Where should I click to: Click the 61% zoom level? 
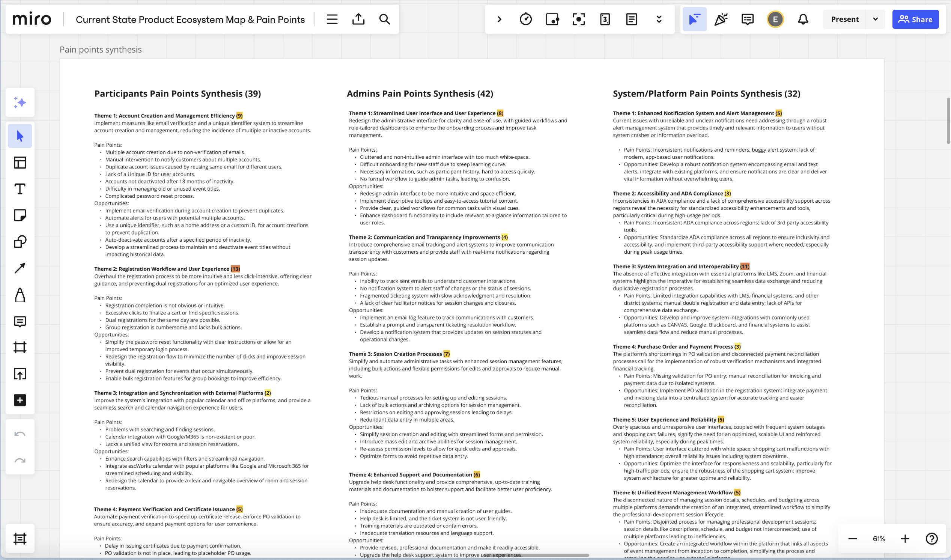coord(879,539)
